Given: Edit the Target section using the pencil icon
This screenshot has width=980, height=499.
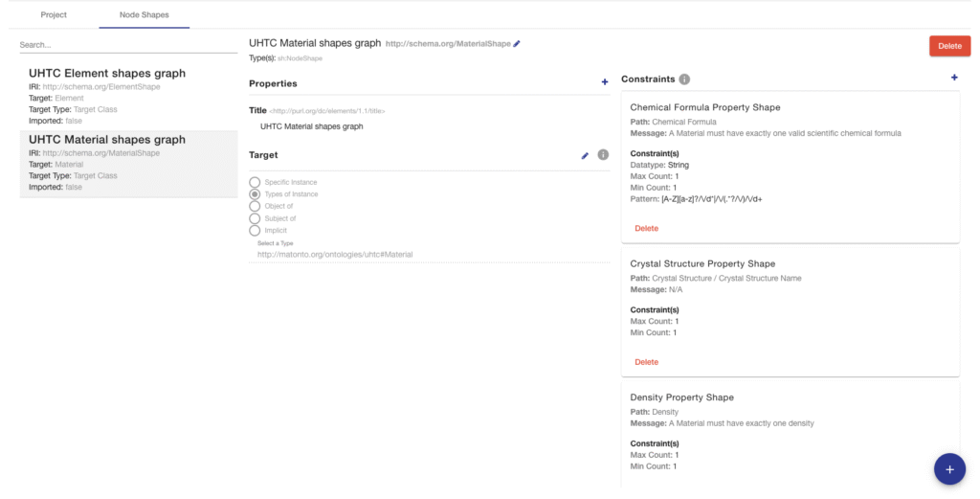Looking at the screenshot, I should click(x=585, y=155).
